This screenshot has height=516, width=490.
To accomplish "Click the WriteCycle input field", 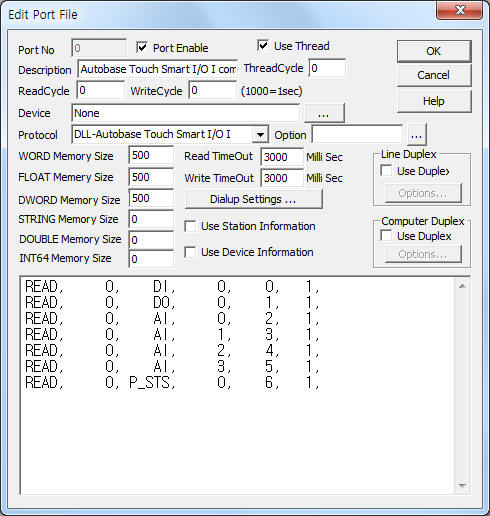I will coord(212,90).
